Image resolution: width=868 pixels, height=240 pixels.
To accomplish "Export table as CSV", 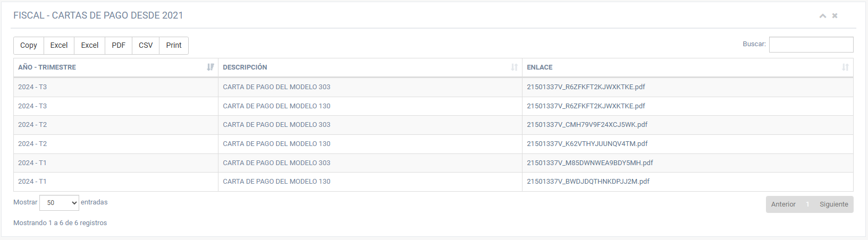I will click(146, 46).
